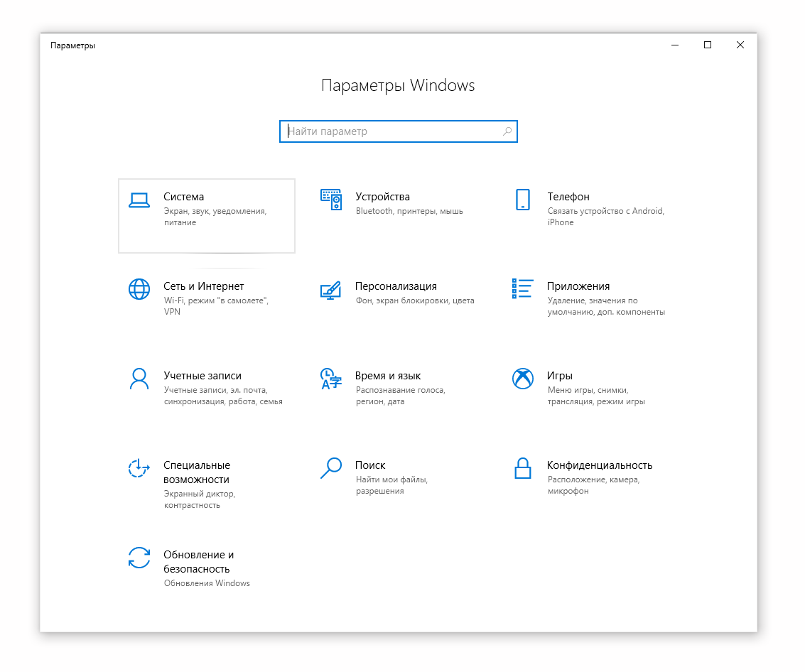The image size is (805, 672).
Task: Click the Устройства keyboard and speaker icon
Action: click(x=331, y=200)
